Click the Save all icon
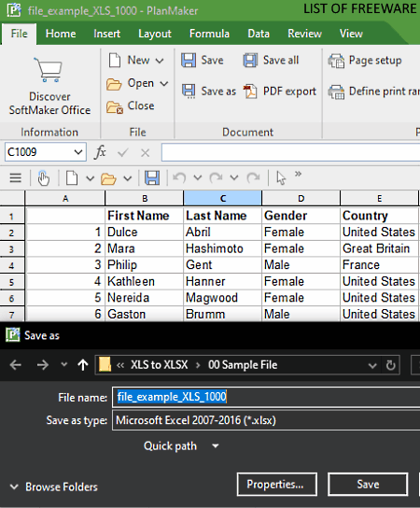 coord(250,61)
